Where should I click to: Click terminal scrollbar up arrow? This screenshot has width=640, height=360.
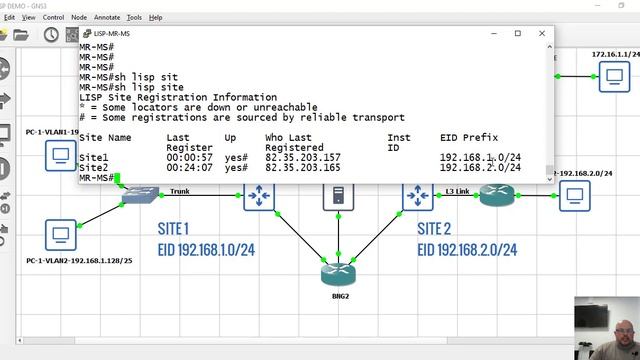[x=549, y=47]
